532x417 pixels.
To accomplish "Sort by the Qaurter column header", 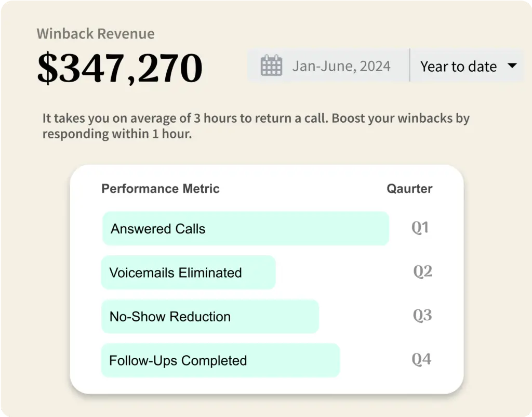I will click(x=409, y=189).
